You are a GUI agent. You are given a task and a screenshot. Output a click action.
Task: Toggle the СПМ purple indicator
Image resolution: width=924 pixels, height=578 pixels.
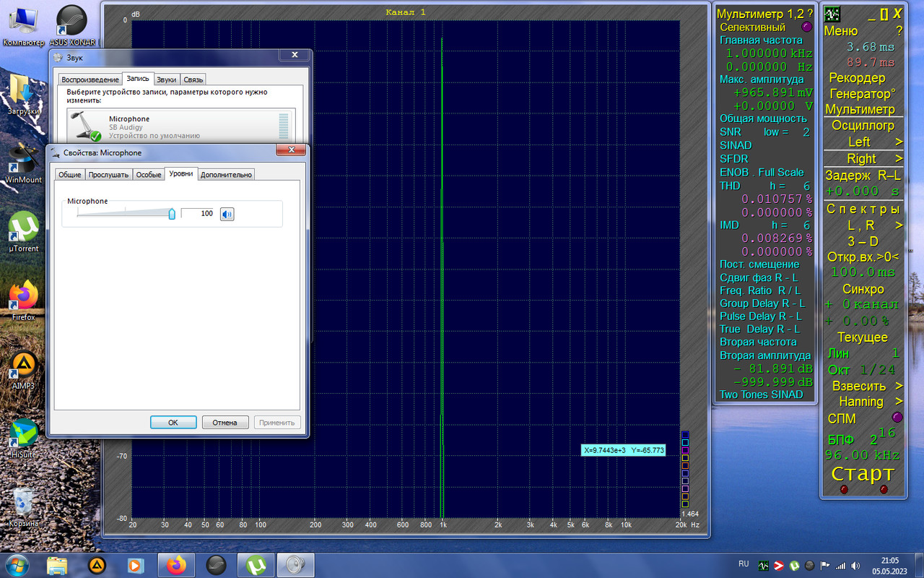tap(897, 417)
